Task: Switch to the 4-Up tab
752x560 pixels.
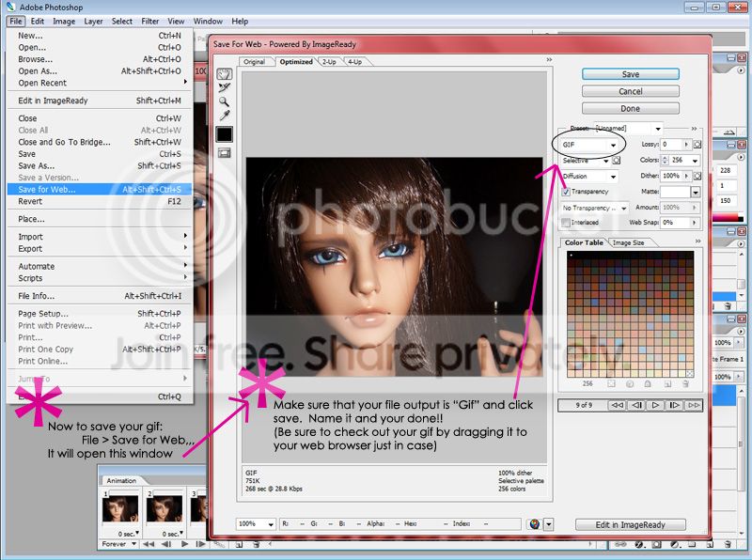Action: click(x=355, y=62)
